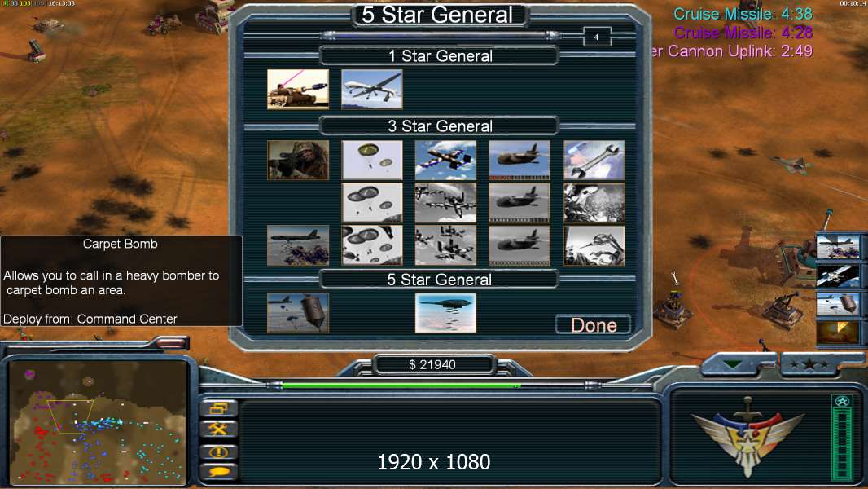Activate Carpet Bomb shortcut on right edge
This screenshot has width=868, height=489.
(838, 247)
